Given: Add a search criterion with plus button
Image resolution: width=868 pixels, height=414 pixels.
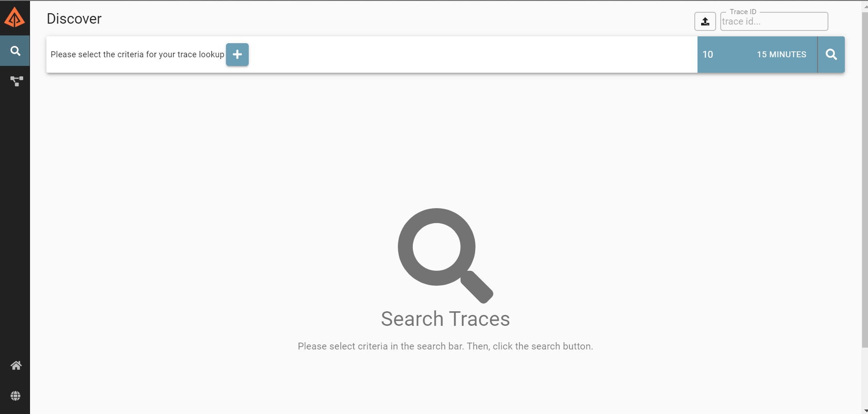Looking at the screenshot, I should (x=237, y=55).
